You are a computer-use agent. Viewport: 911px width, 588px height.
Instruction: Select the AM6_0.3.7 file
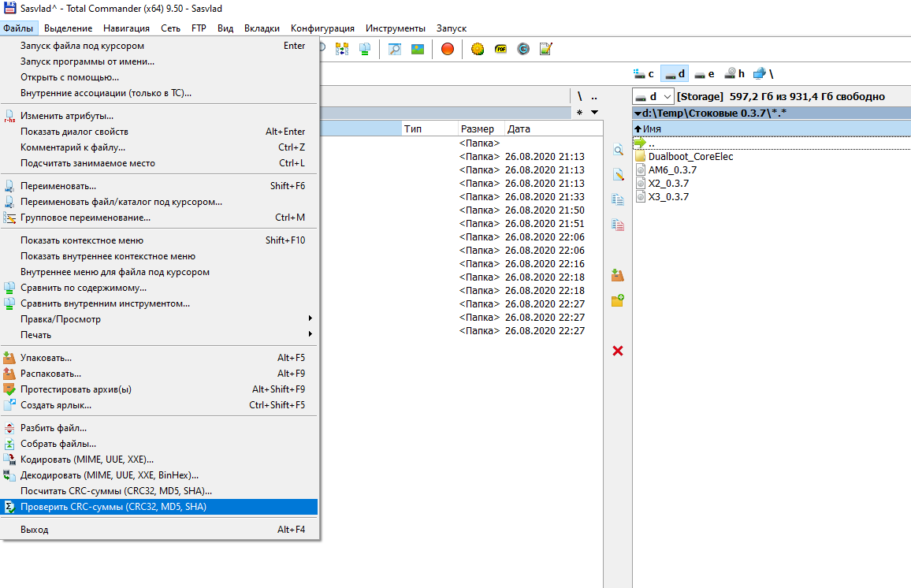pyautogui.click(x=672, y=169)
